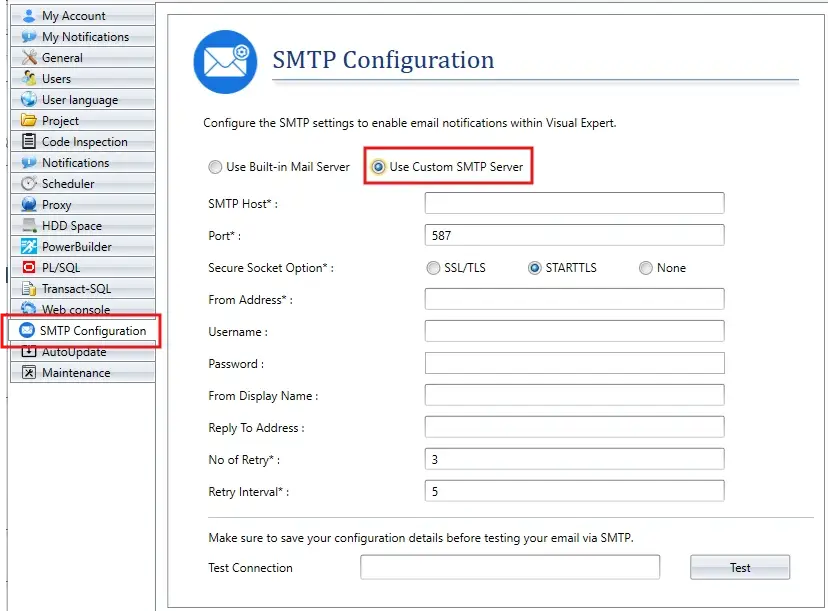Click the From Display Name field
Viewport: 828px width, 611px height.
pyautogui.click(x=575, y=395)
